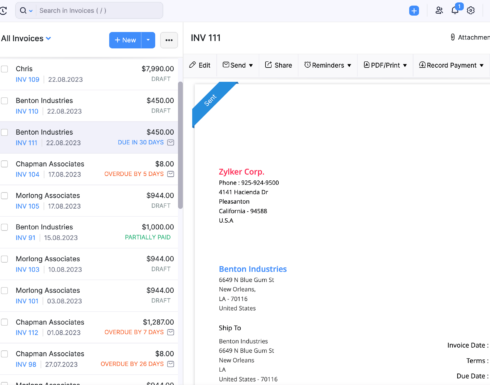Open the INV 103 link

click(27, 269)
